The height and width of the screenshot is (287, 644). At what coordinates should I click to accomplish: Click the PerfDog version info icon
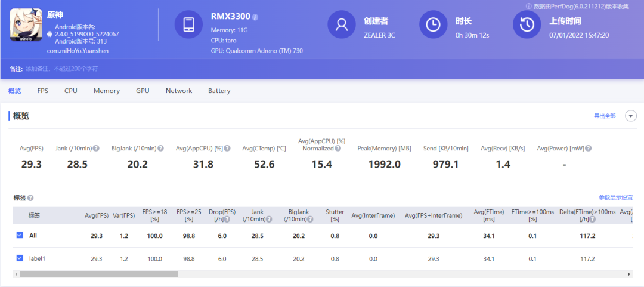coord(529,6)
